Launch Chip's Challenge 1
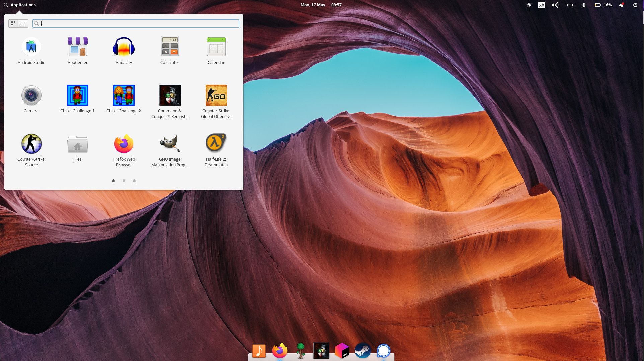The width and height of the screenshot is (644, 361). coord(77,99)
